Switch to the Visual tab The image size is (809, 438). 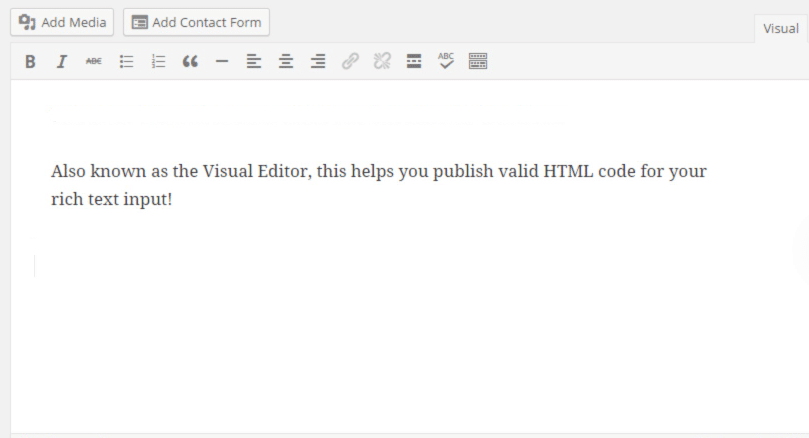(x=781, y=29)
